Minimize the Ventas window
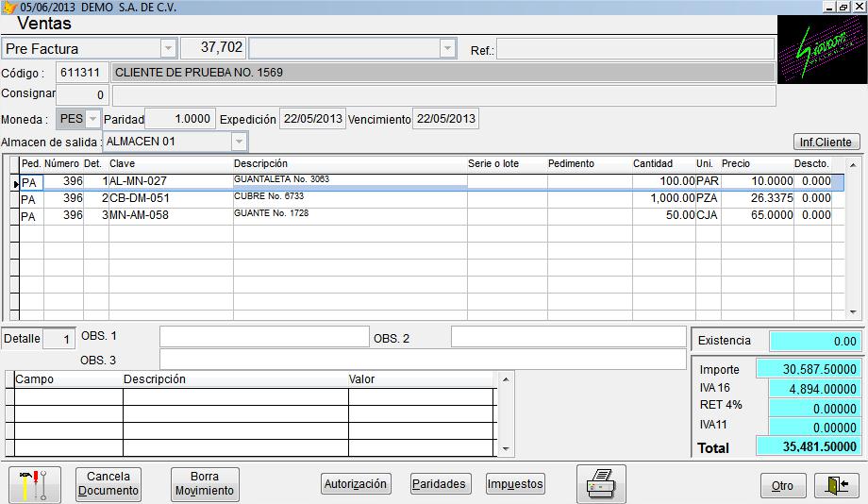The image size is (868, 504). pyautogui.click(x=828, y=7)
